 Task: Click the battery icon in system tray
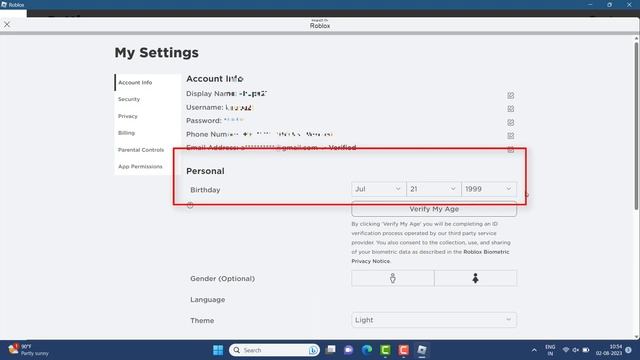[586, 350]
